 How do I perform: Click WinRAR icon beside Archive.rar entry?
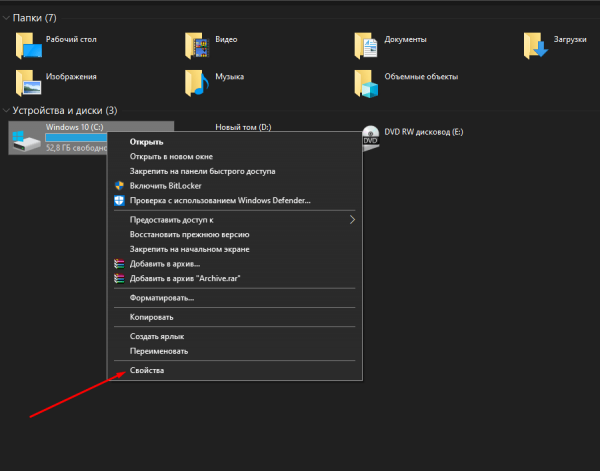pos(119,279)
